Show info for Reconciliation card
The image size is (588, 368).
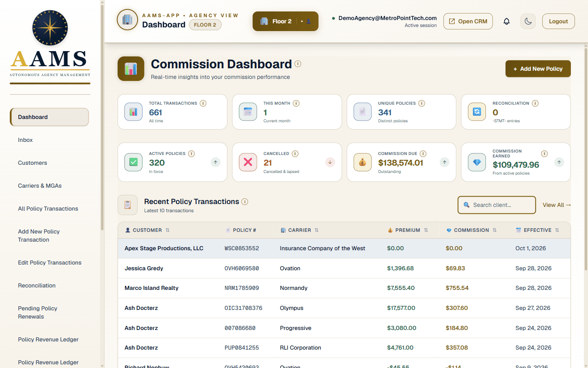535,103
